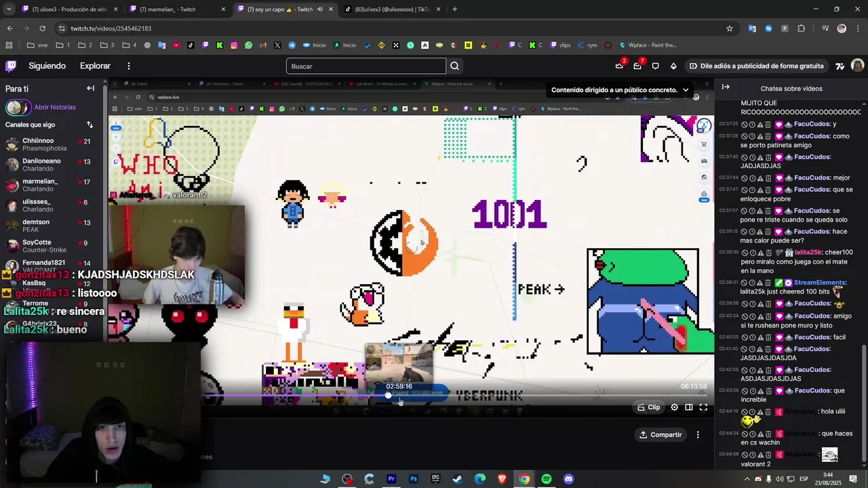Viewport: 868px width, 488px height.
Task: Open the Explorar page
Action: (95, 66)
